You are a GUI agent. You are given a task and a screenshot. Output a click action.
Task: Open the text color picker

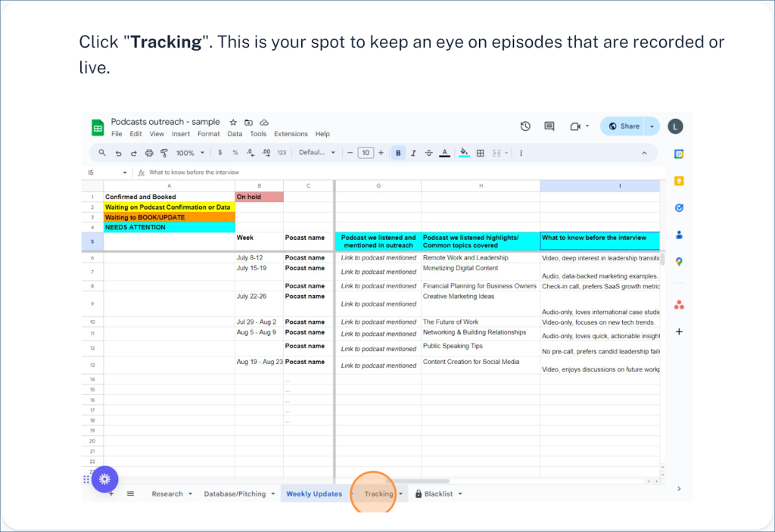pyautogui.click(x=445, y=154)
